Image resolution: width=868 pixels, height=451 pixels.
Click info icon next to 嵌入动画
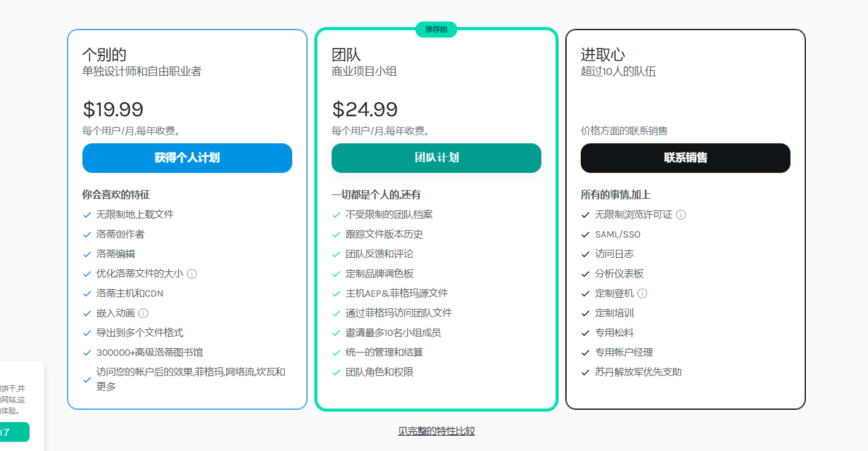(143, 313)
